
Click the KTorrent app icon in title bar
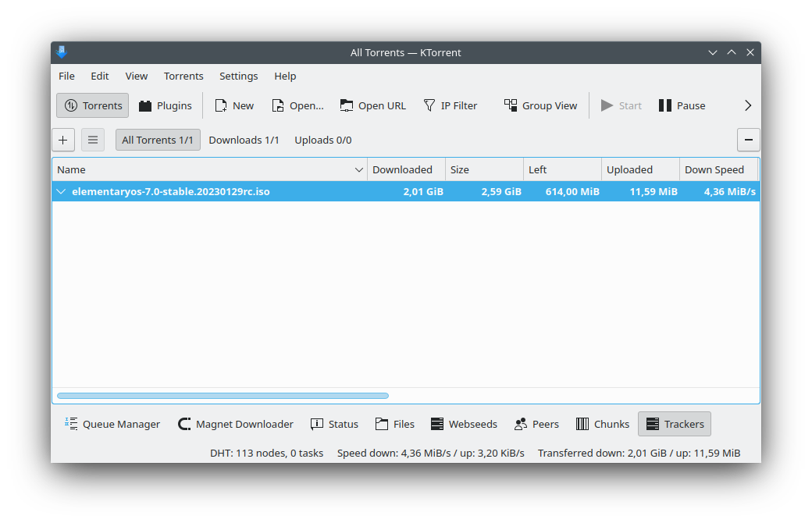[x=62, y=52]
